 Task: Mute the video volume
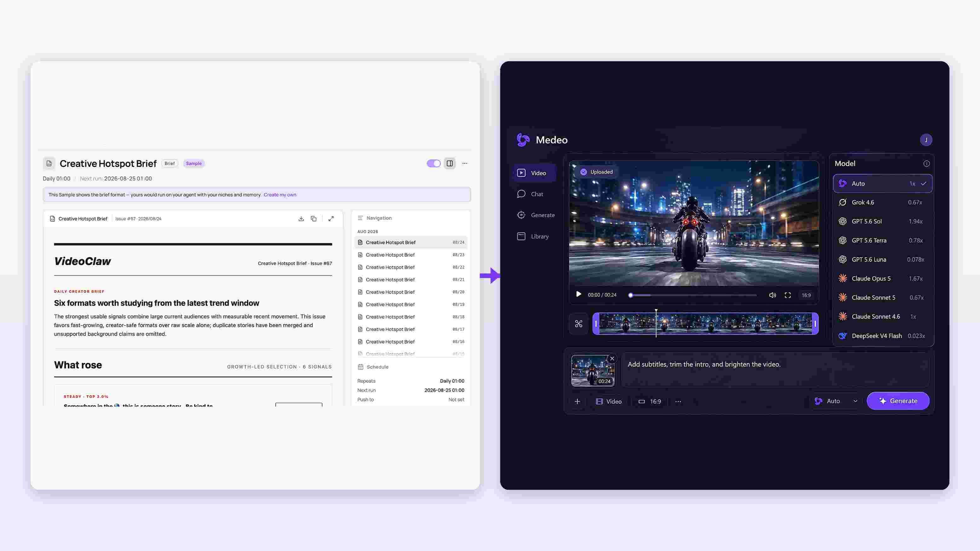tap(772, 295)
